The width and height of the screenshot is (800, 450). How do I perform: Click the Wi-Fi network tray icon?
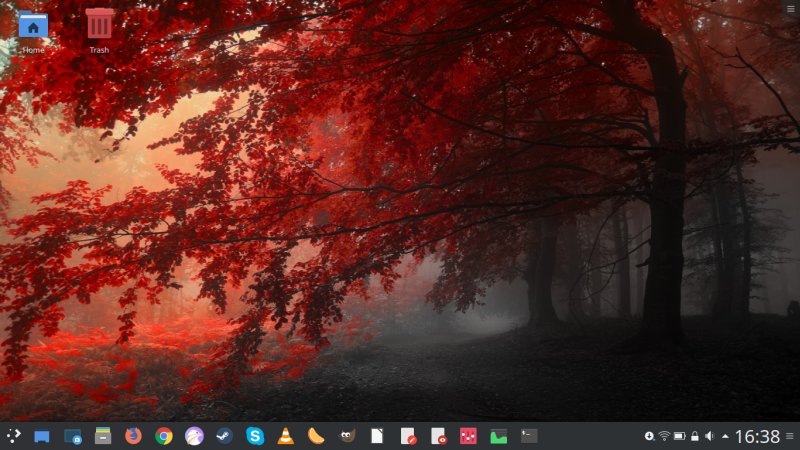coord(664,436)
